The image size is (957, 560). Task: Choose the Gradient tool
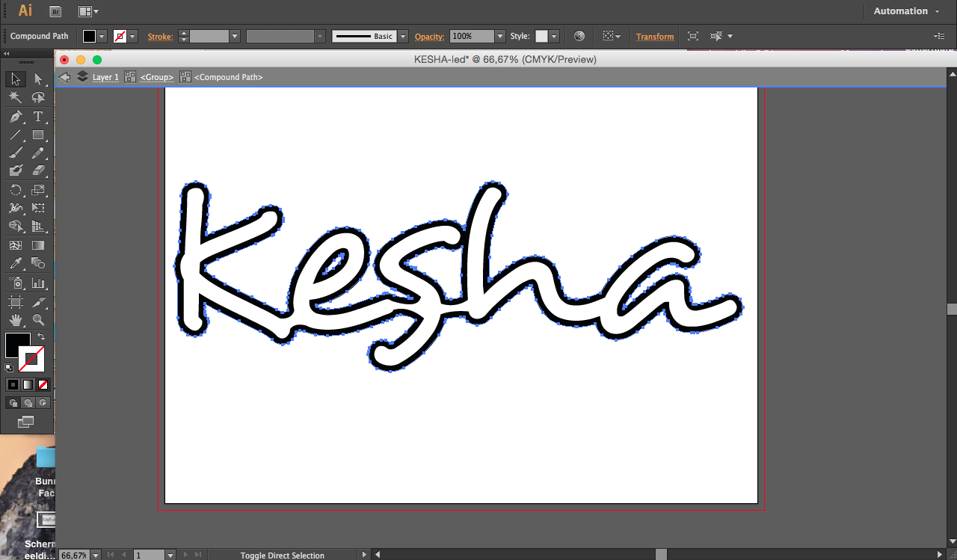(x=38, y=245)
